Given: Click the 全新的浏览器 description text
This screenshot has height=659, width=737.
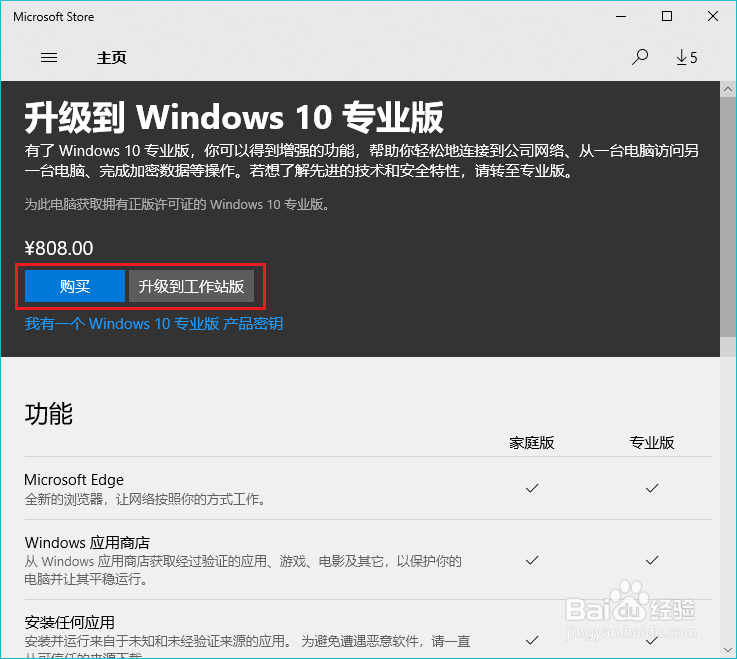Looking at the screenshot, I should click(145, 499).
